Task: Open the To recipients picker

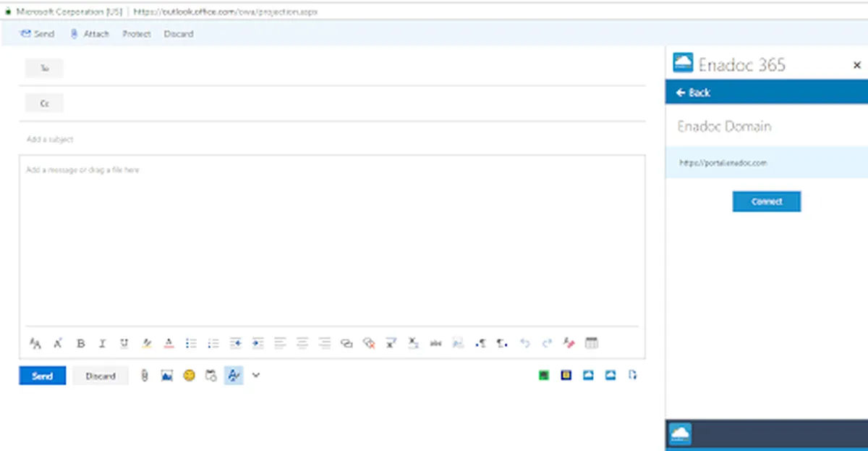Action: [44, 69]
